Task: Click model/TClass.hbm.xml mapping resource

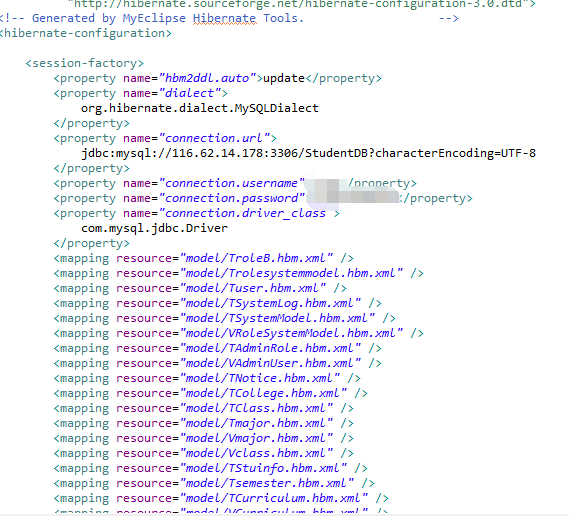Action: 256,408
